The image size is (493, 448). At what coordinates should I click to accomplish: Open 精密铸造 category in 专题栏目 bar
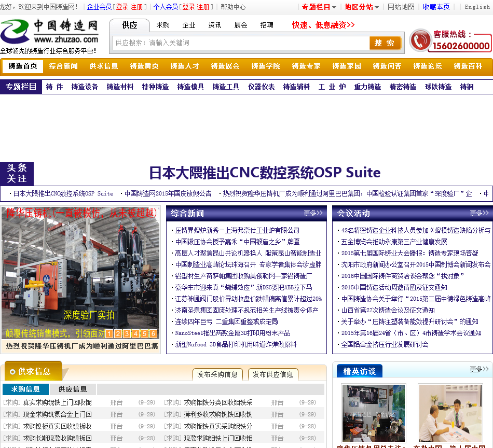pyautogui.click(x=403, y=87)
